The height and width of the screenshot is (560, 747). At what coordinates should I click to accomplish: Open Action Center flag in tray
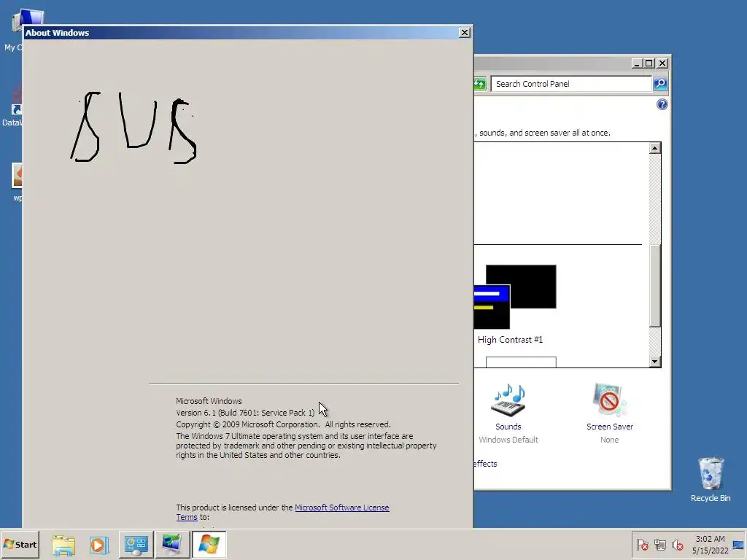(x=642, y=545)
